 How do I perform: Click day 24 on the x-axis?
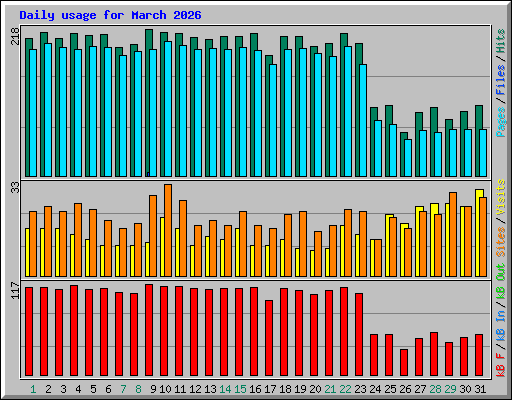click(x=375, y=389)
